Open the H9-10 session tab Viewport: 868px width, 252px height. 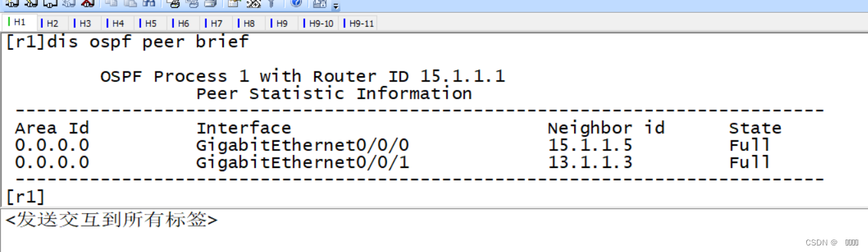coord(319,23)
